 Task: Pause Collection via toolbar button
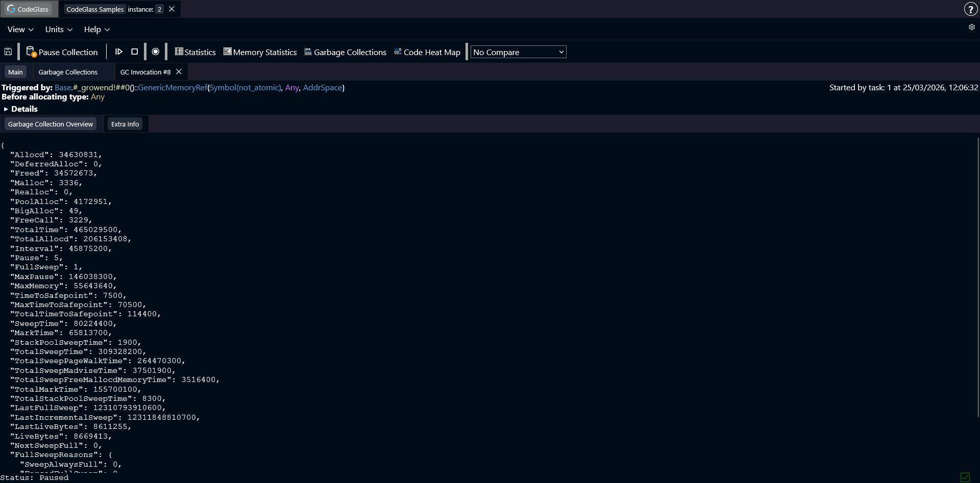pos(62,52)
